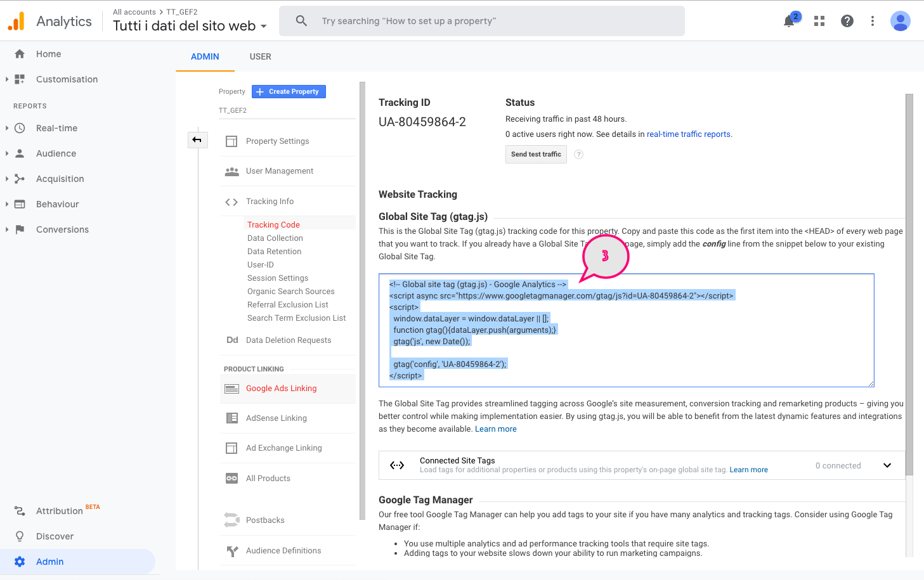Viewport: 924px width, 580px height.
Task: Expand the Acquisition arrow
Action: (7, 179)
